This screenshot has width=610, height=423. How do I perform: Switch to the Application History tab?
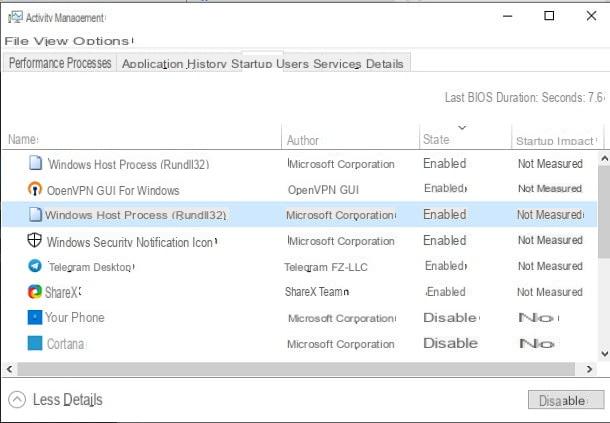[174, 64]
